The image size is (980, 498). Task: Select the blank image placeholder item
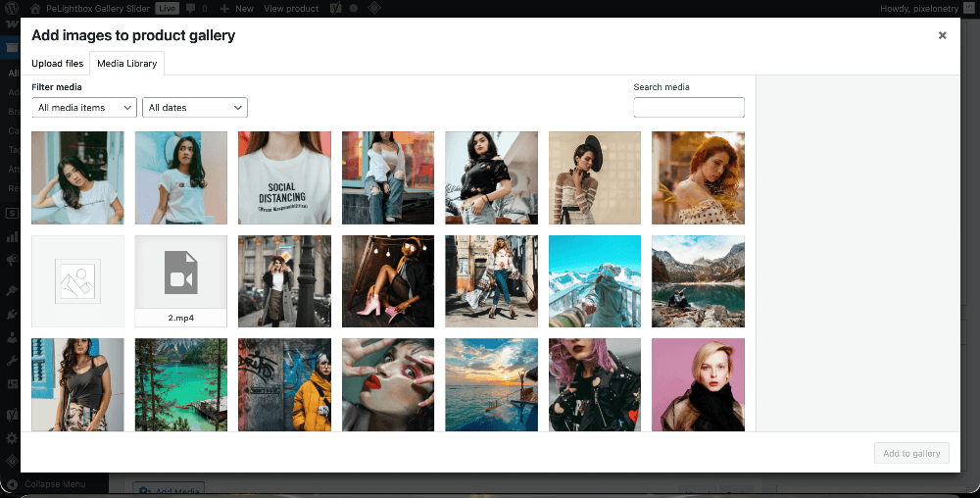click(x=77, y=280)
